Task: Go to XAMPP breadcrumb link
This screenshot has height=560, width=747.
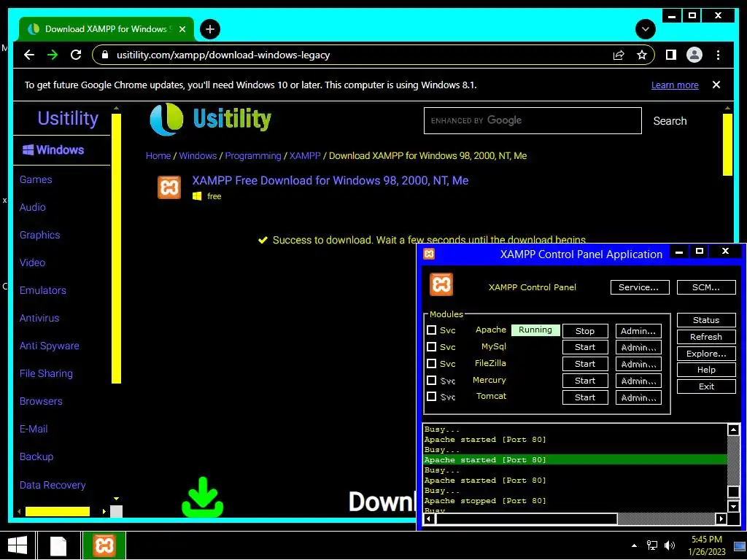Action: [x=305, y=156]
